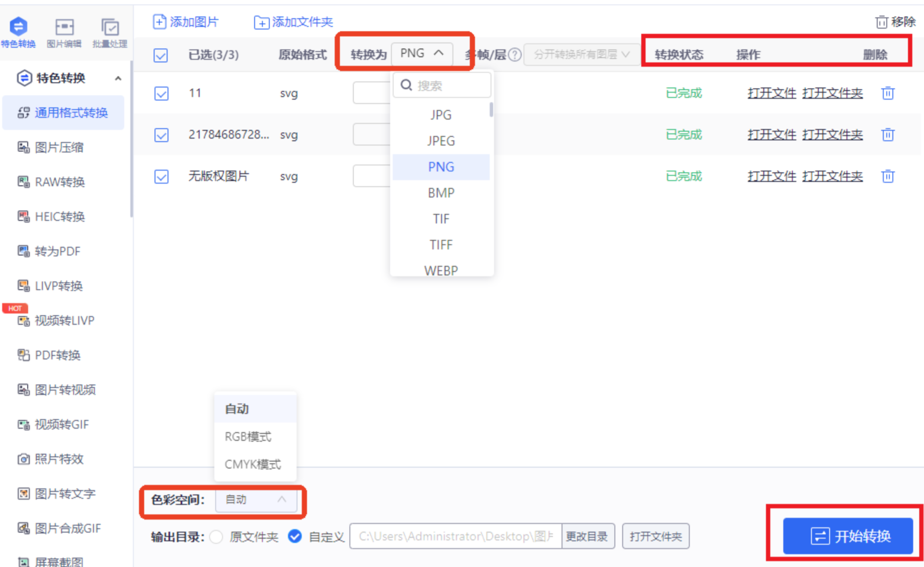The height and width of the screenshot is (567, 924).
Task: Click the 已完成 status for row 11
Action: pyautogui.click(x=683, y=93)
